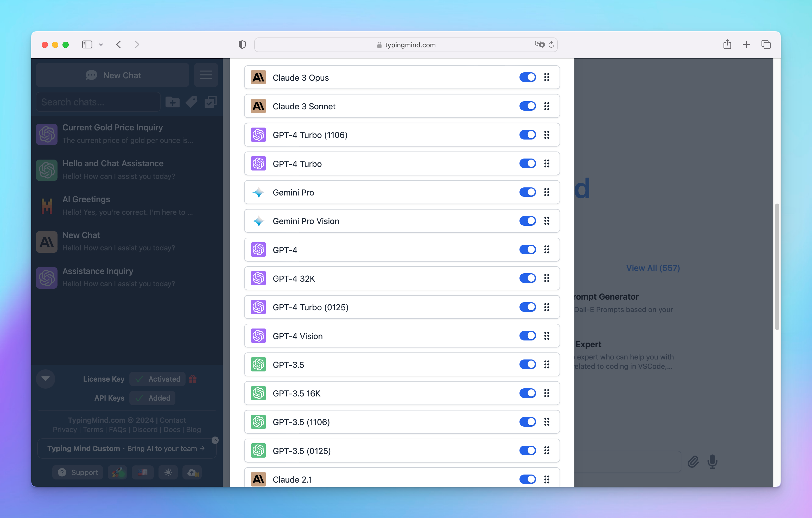Click the Search chats input field
812x518 pixels.
point(98,102)
